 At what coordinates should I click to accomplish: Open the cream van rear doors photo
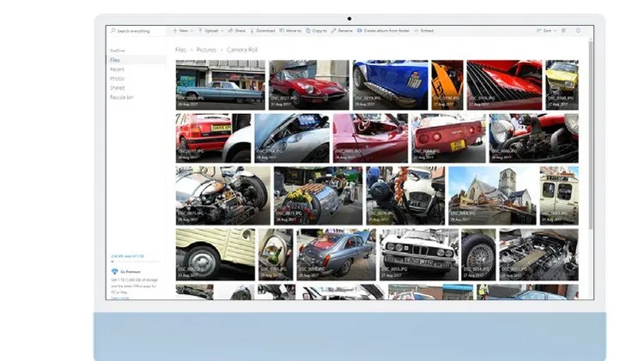point(559,196)
